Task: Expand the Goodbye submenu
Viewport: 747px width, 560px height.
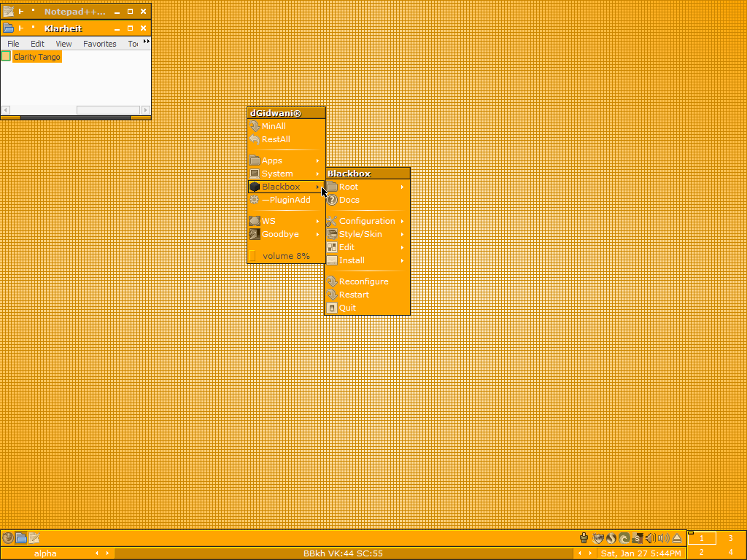Action: 286,234
